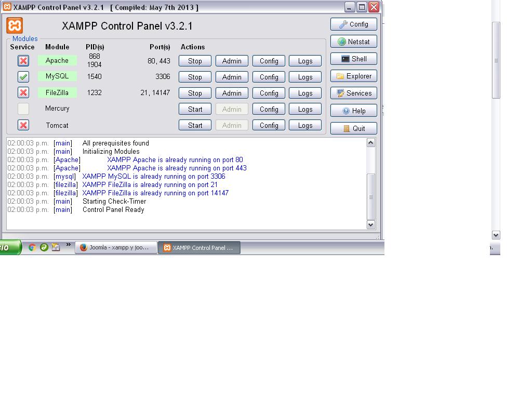
Task: Stop the Apache module
Action: coord(195,61)
